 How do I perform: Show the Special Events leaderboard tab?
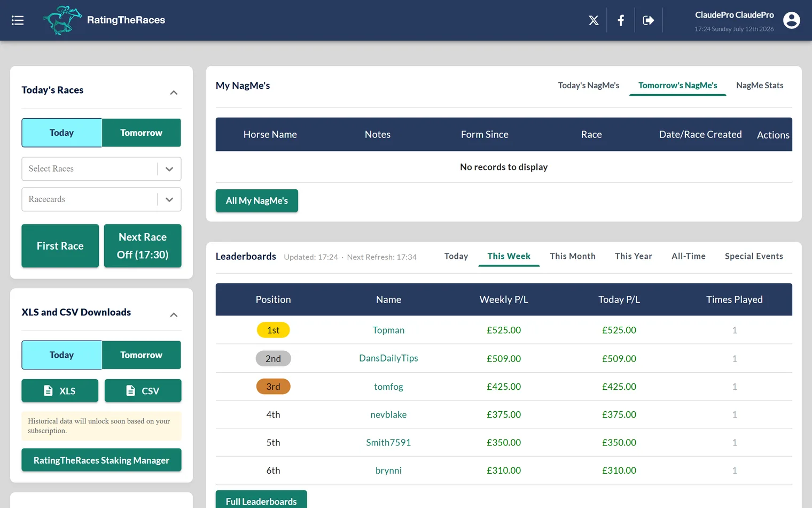pyautogui.click(x=754, y=256)
